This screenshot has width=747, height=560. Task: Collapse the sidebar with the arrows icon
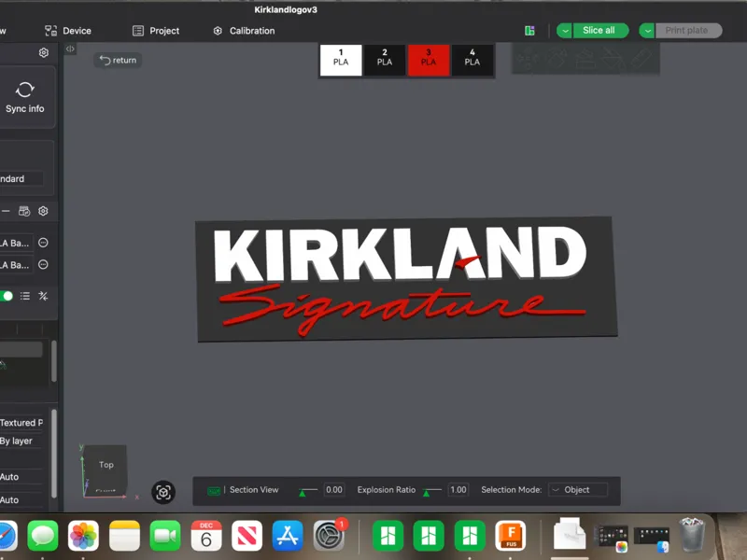tap(70, 49)
